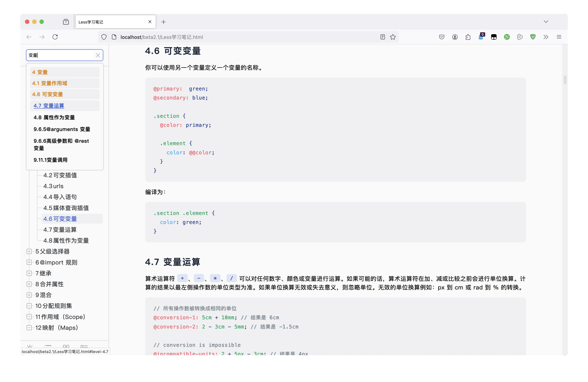This screenshot has width=588, height=382.
Task: Open the list all tabs dropdown
Action: [546, 22]
